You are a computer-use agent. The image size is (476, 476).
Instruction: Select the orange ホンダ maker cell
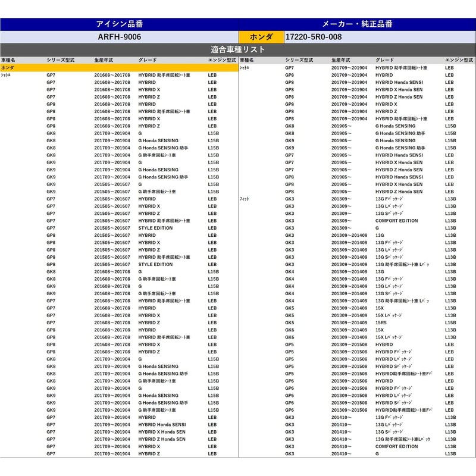pos(261,36)
